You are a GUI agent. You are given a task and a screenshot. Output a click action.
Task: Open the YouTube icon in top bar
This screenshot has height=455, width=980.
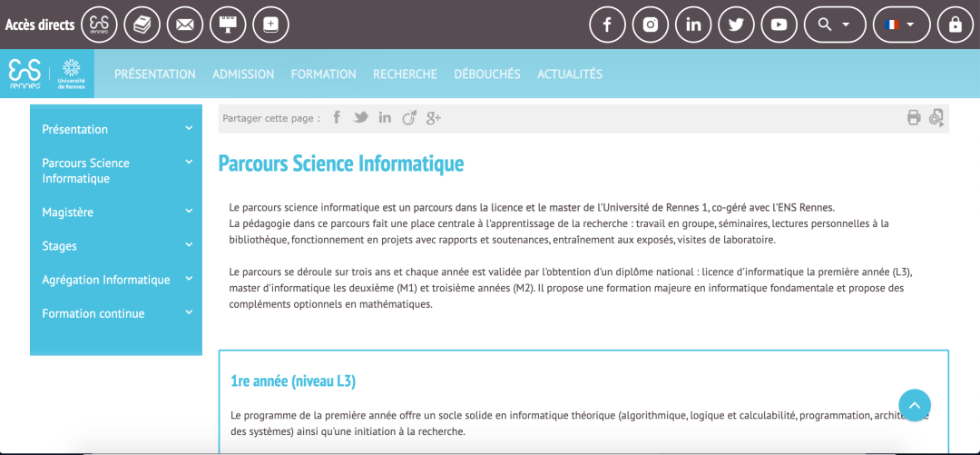pos(779,25)
